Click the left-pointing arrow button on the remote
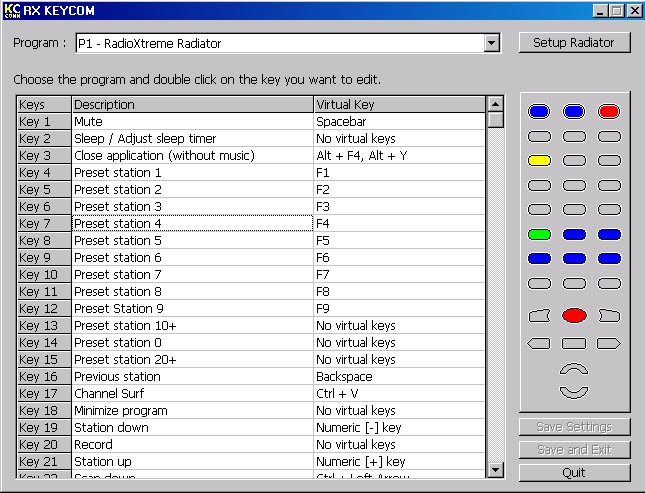This screenshot has height=493, width=645. [539, 343]
